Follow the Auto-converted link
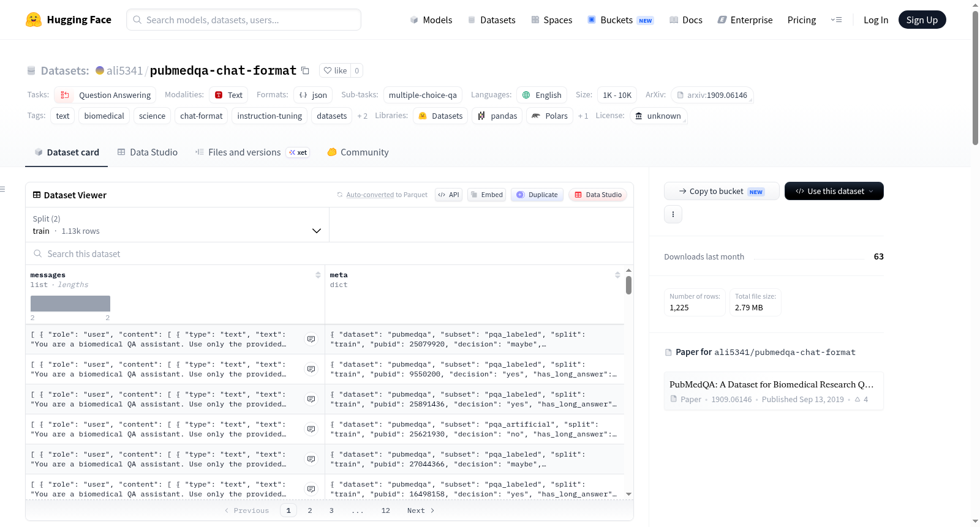Image resolution: width=980 pixels, height=527 pixels. click(x=370, y=195)
